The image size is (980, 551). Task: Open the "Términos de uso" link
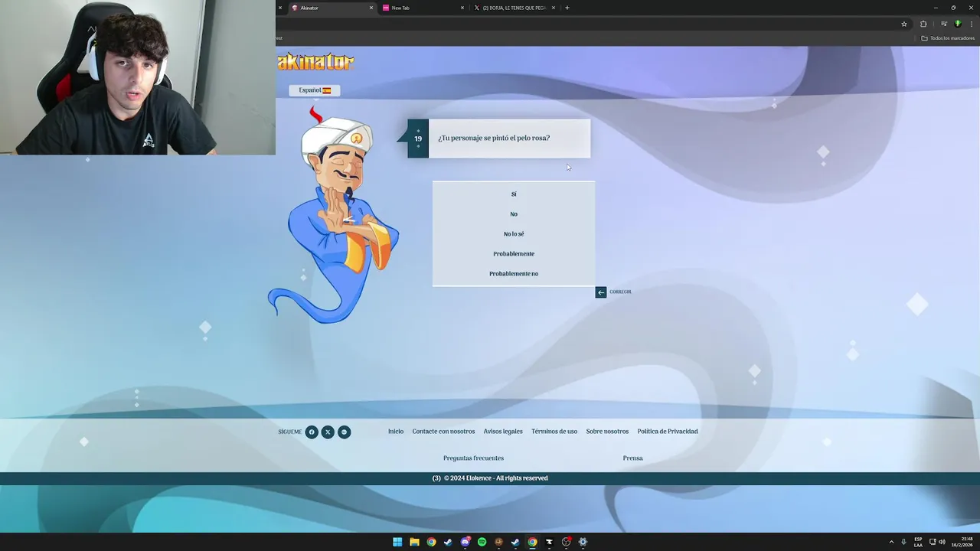point(554,432)
